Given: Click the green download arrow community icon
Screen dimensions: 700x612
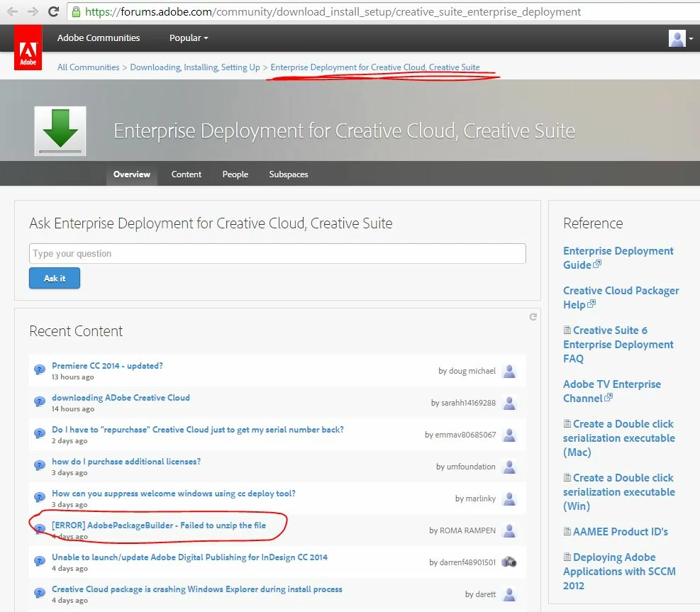Looking at the screenshot, I should click(60, 131).
